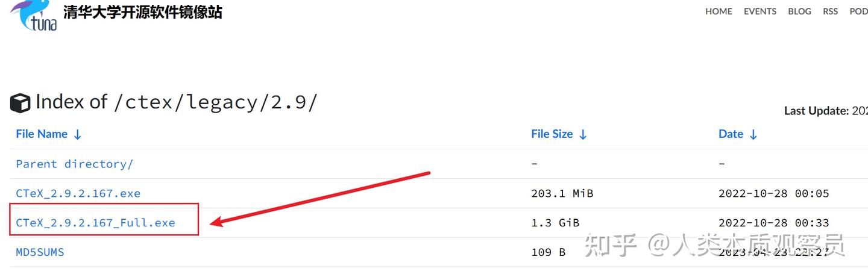Click the sort arrow next to Date
This screenshot has height=280, width=868.
point(753,135)
